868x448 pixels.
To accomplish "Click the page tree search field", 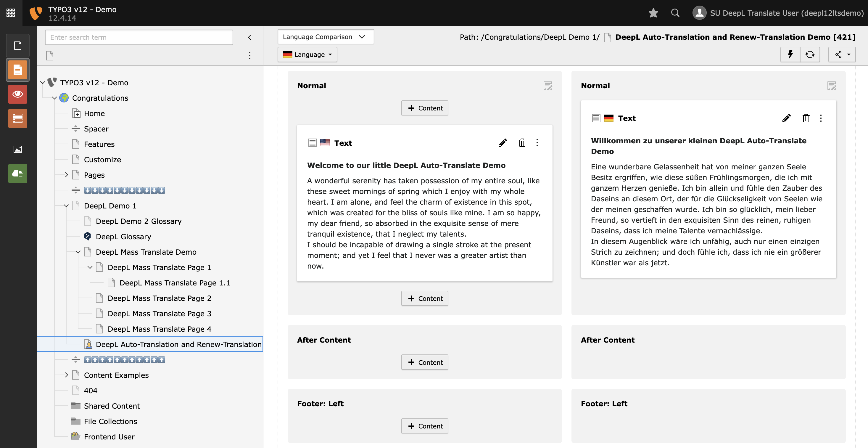I will click(x=139, y=37).
